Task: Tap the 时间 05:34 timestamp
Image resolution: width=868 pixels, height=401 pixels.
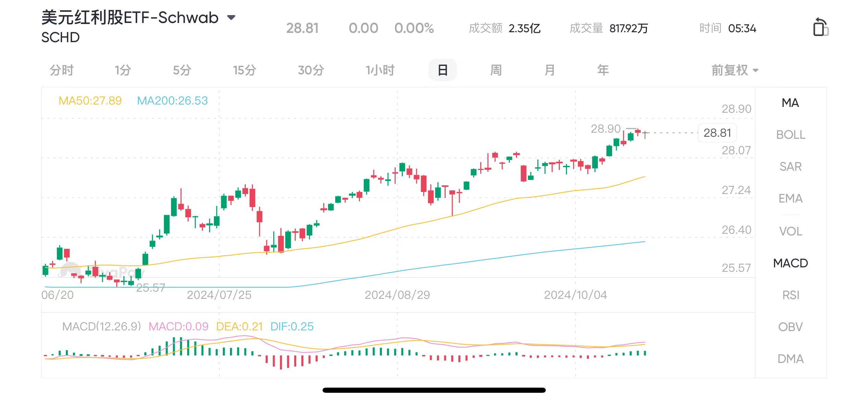Action: 728,28
